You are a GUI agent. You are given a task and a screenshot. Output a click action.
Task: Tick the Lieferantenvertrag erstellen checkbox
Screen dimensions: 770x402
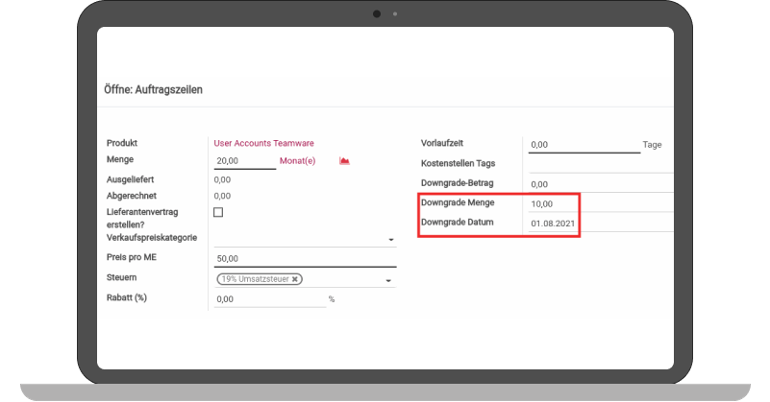[218, 213]
